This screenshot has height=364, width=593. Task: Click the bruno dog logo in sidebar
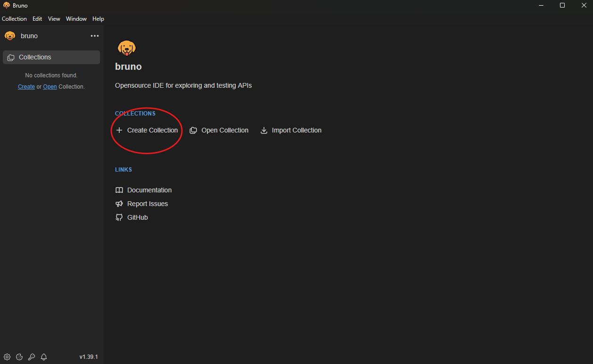coord(10,36)
